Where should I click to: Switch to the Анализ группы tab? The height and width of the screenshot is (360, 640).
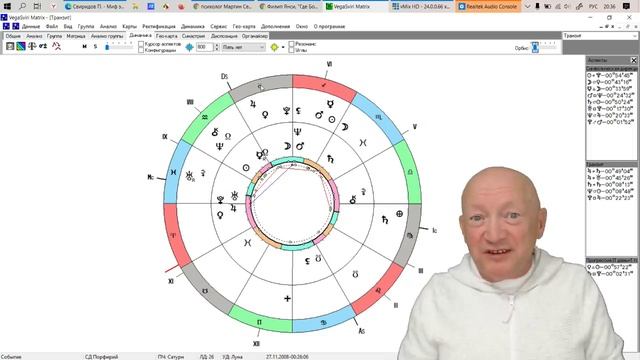pos(107,36)
